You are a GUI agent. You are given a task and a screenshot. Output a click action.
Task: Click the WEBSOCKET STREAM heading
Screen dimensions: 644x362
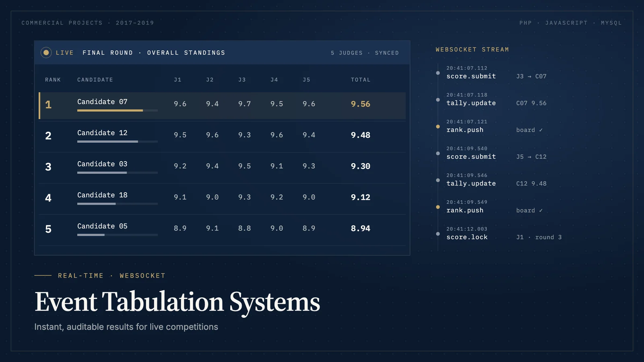click(472, 49)
